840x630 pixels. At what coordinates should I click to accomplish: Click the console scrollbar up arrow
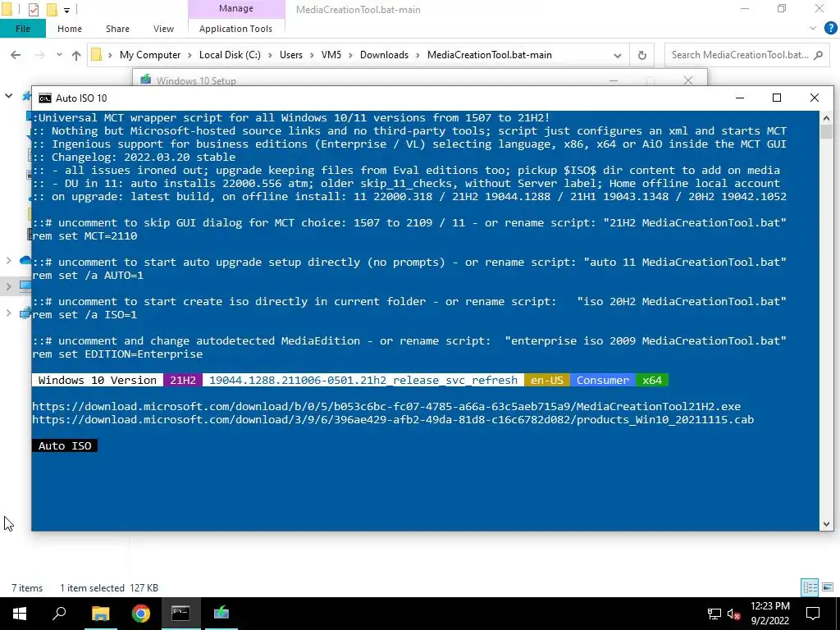[826, 117]
